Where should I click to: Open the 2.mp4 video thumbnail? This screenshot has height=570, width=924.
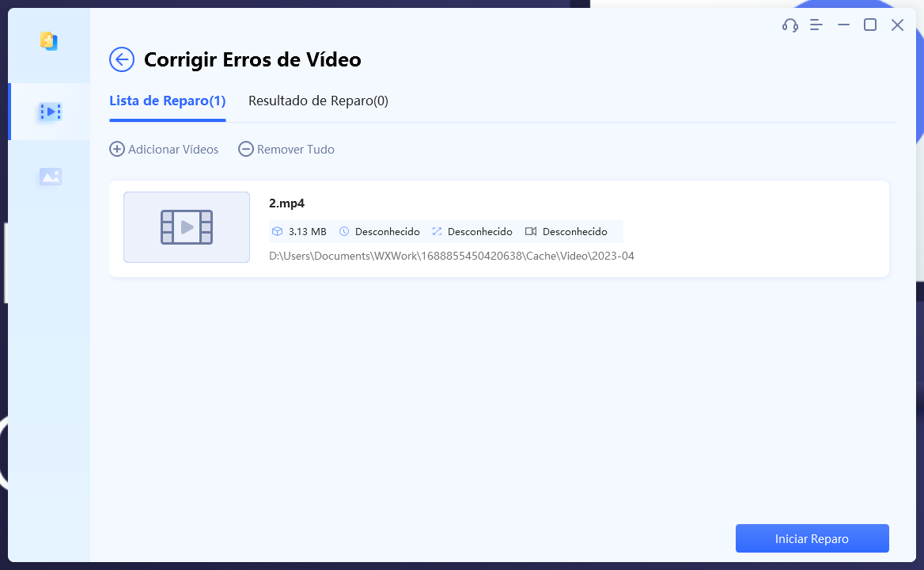pyautogui.click(x=186, y=227)
